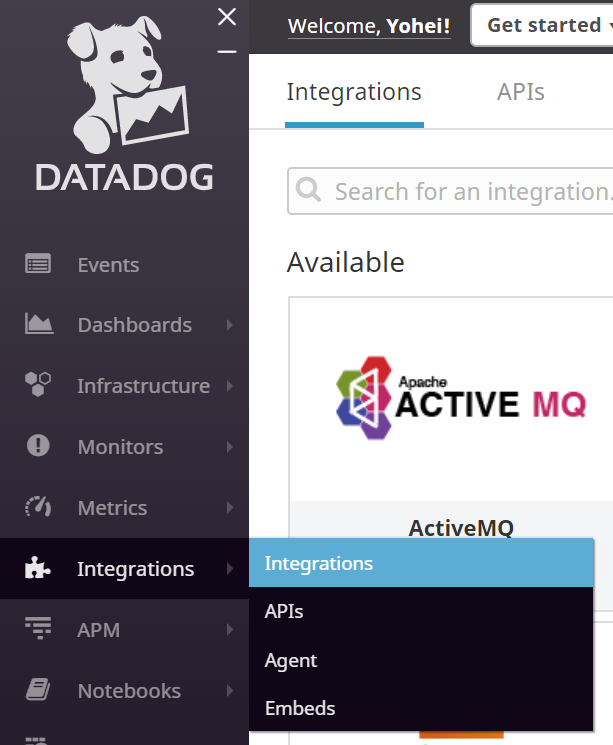
Task: Click the Integrations puzzle piece icon
Action: tap(38, 568)
